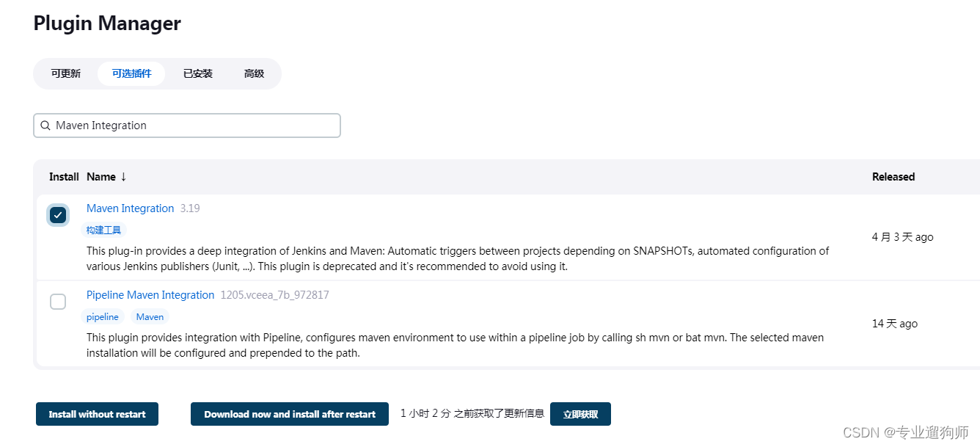Click the Maven tag under Pipeline Maven Integration
Viewport: 980px width, 447px height.
click(150, 316)
